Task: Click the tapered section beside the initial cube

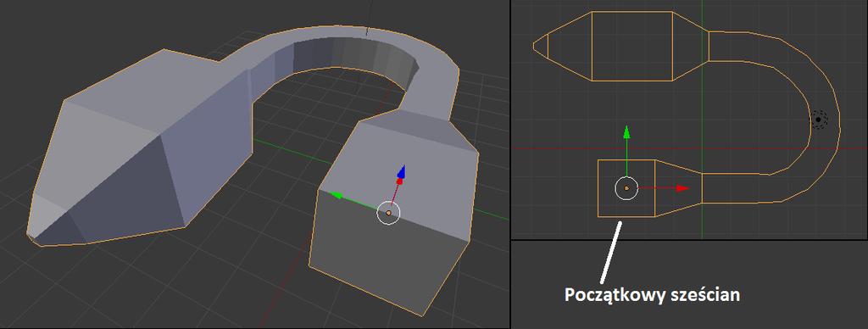Action: pyautogui.click(x=679, y=188)
